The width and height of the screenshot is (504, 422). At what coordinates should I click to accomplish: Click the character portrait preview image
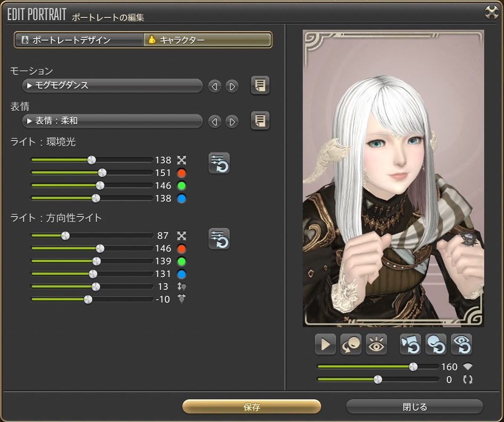coord(393,178)
